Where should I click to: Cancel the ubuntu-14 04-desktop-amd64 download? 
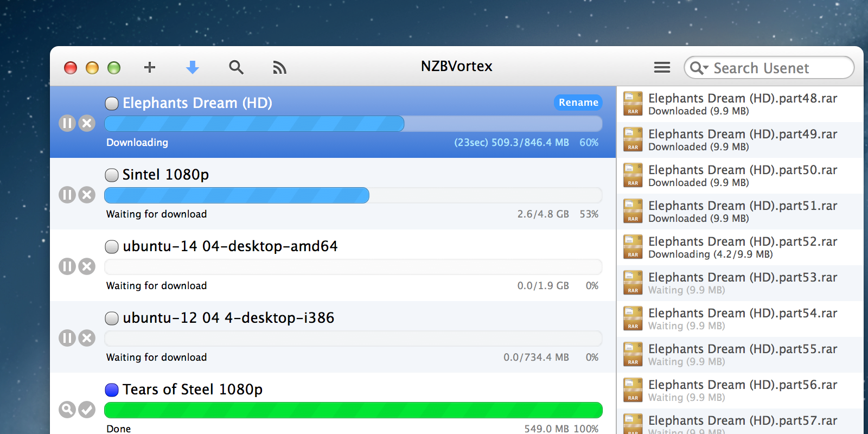click(x=87, y=266)
